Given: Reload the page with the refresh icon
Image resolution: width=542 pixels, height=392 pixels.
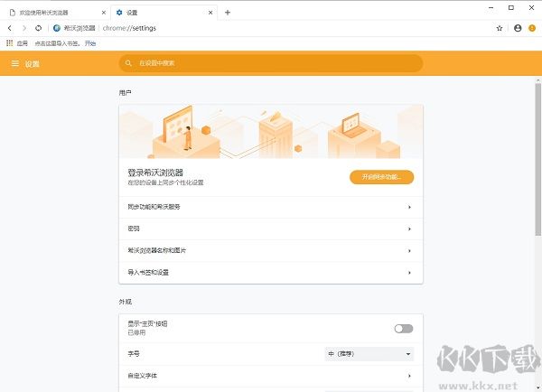Looking at the screenshot, I should coord(38,28).
